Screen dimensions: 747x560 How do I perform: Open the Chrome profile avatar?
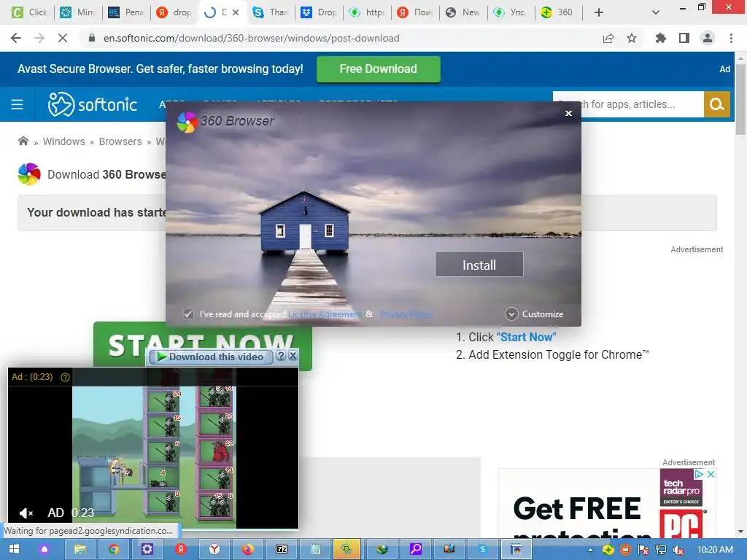(x=708, y=38)
